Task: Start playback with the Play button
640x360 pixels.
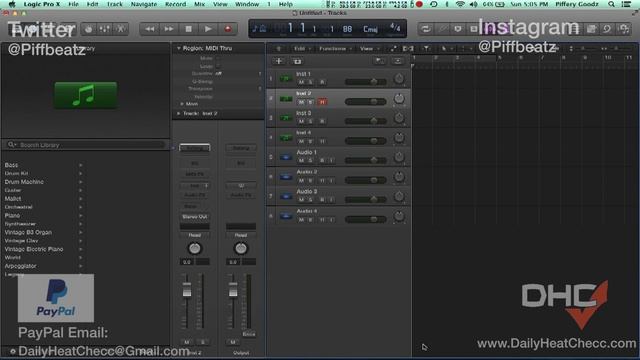Action: click(x=208, y=29)
